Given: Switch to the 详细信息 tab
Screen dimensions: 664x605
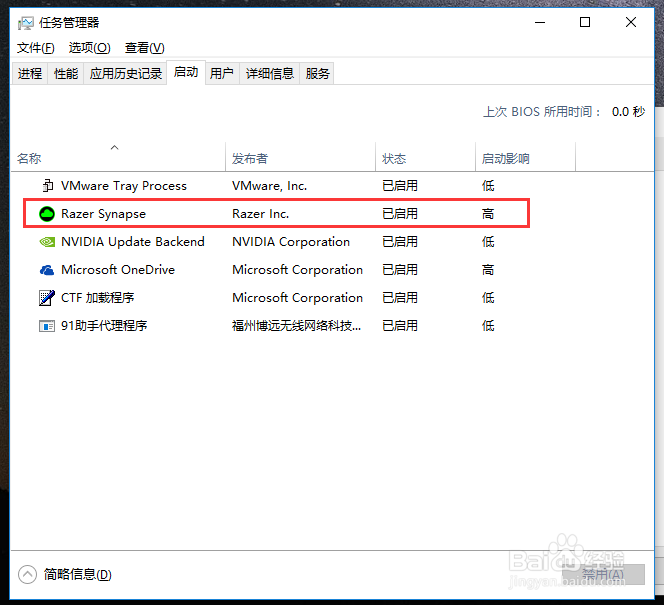Looking at the screenshot, I should (270, 74).
